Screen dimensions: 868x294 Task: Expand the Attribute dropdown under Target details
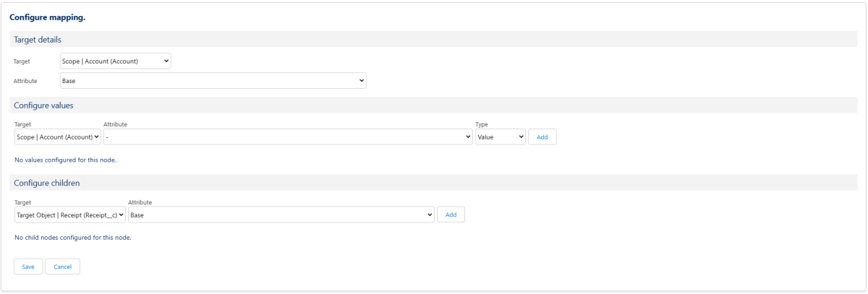coord(213,81)
